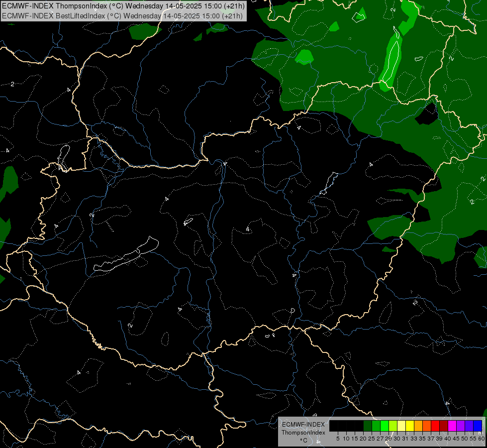Image resolution: width=487 pixels, height=448 pixels.
Task: Choose the orange-red 35–37 legend swatch
Action: click(x=427, y=426)
